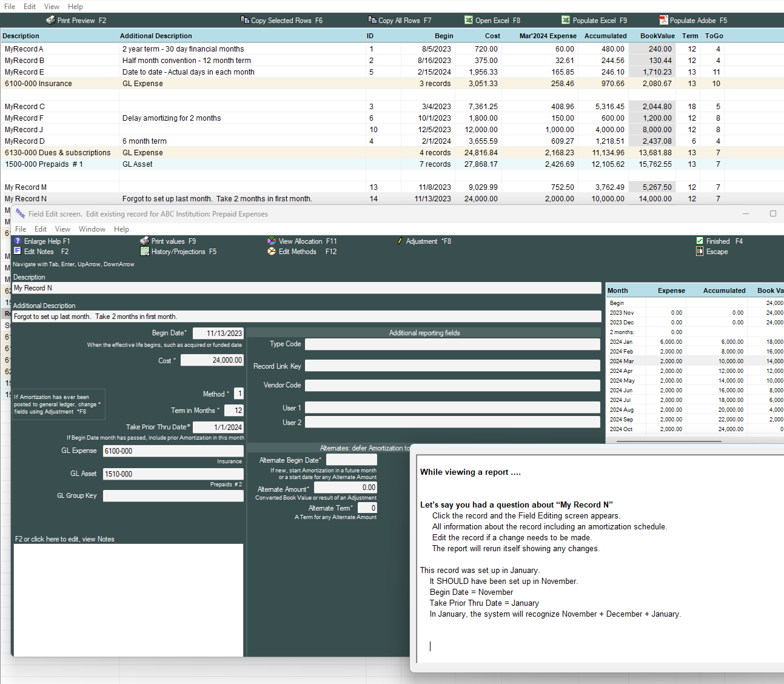Click the Take Prior Thru Date field
This screenshot has width=784, height=684.
pyautogui.click(x=218, y=428)
